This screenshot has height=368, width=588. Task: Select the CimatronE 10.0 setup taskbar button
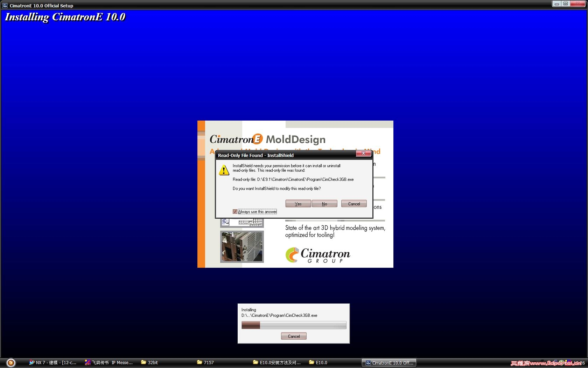[x=389, y=363]
